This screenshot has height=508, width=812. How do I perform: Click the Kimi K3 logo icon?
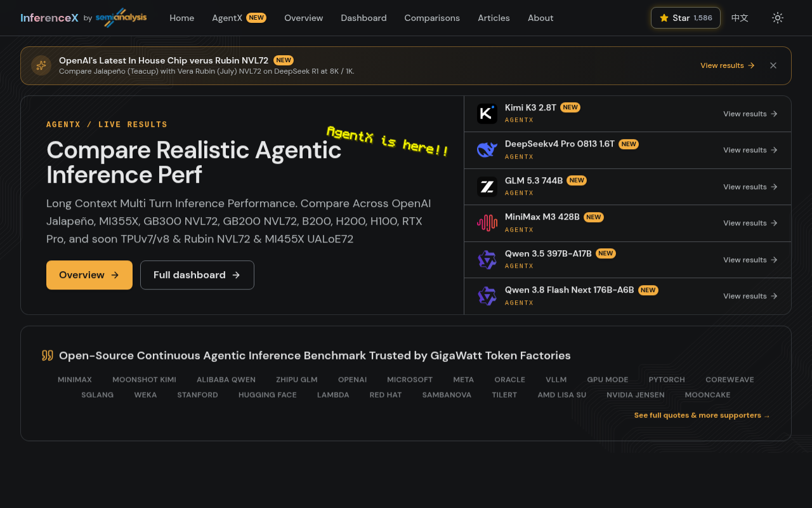[487, 114]
